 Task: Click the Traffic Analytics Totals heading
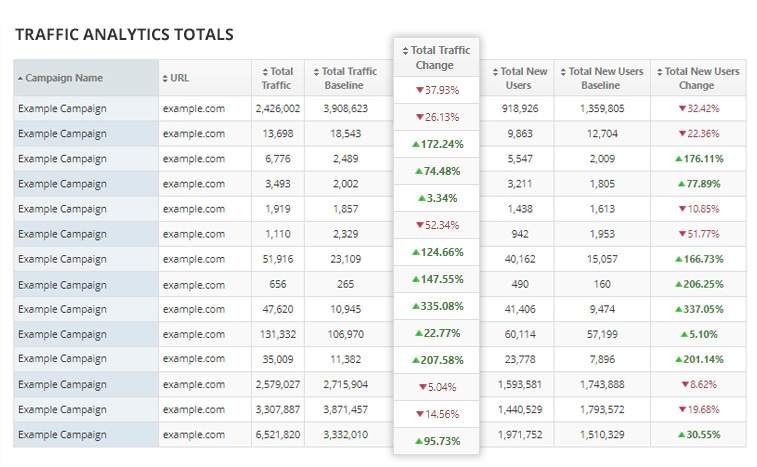[125, 35]
